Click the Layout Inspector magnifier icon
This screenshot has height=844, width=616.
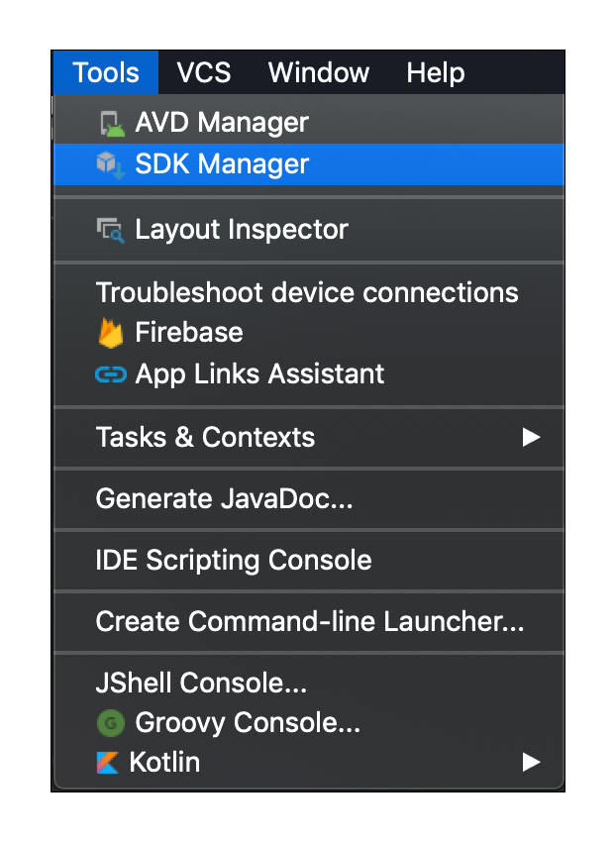(110, 231)
